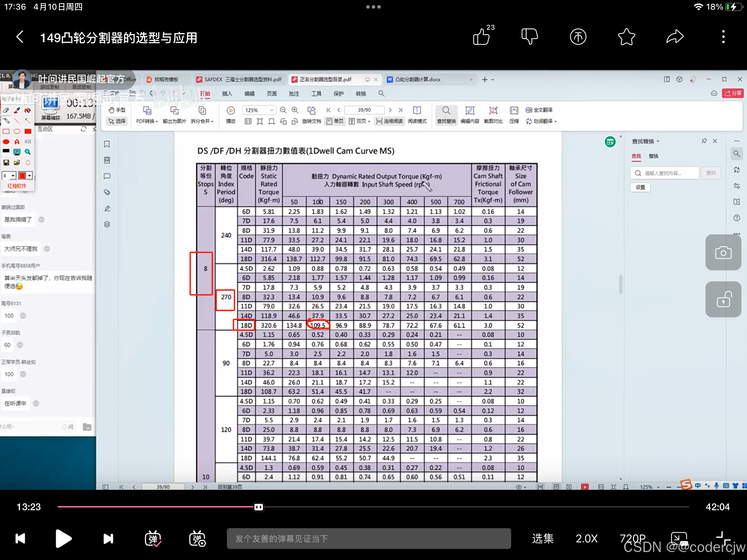Tap the thumbs-down dislike icon
Screen dimensions: 747x560
529,37
